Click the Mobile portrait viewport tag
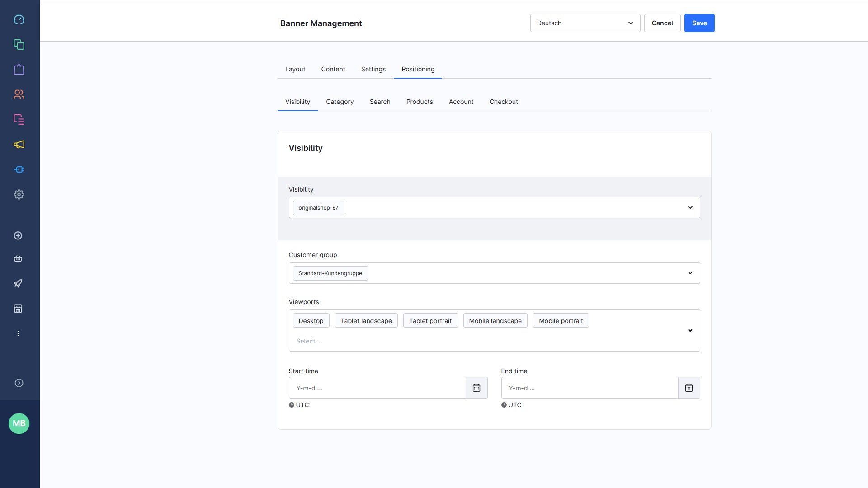The image size is (868, 488). pyautogui.click(x=561, y=321)
